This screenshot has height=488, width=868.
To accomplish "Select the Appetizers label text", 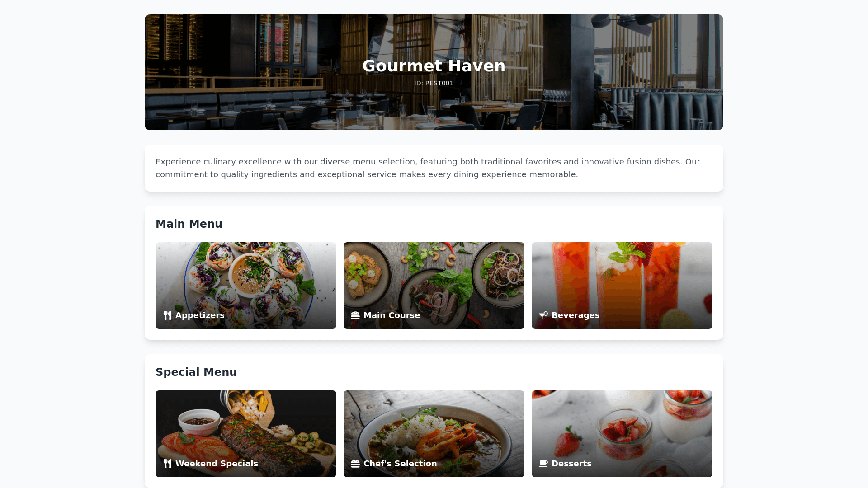I will [x=200, y=315].
